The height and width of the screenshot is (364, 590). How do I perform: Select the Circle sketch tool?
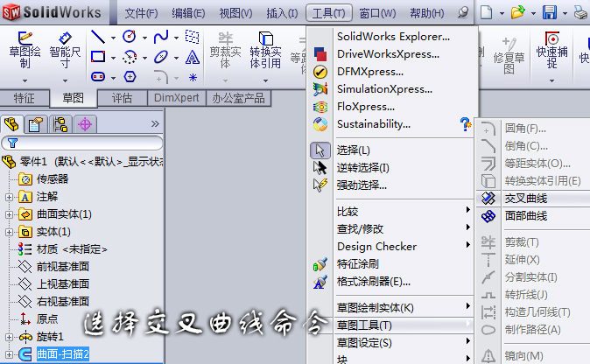click(x=130, y=37)
